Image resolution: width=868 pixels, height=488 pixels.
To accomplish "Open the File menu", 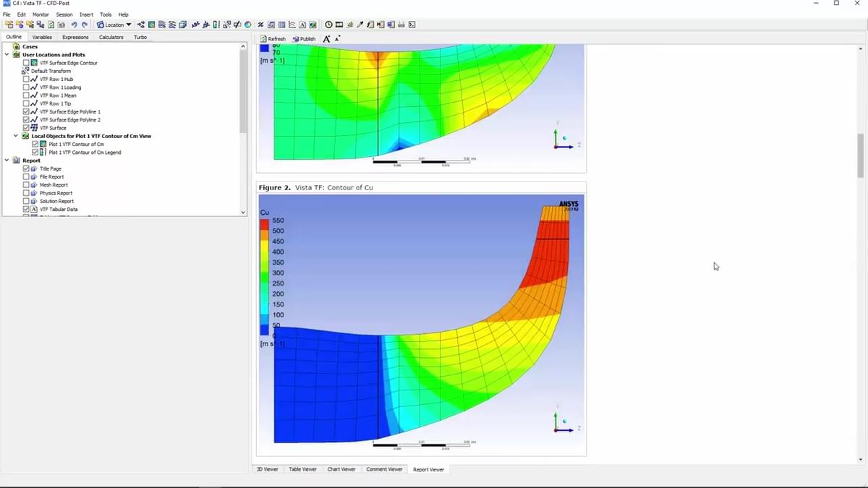I will tap(7, 14).
